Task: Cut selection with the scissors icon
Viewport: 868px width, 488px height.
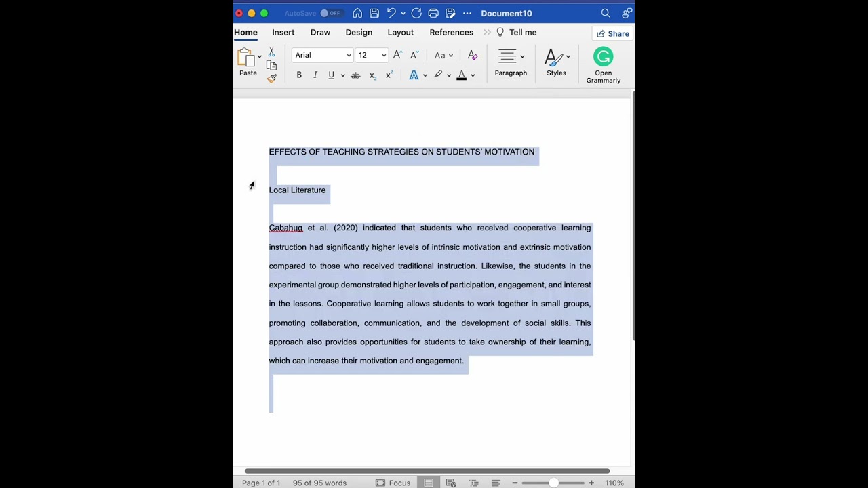Action: coord(271,52)
